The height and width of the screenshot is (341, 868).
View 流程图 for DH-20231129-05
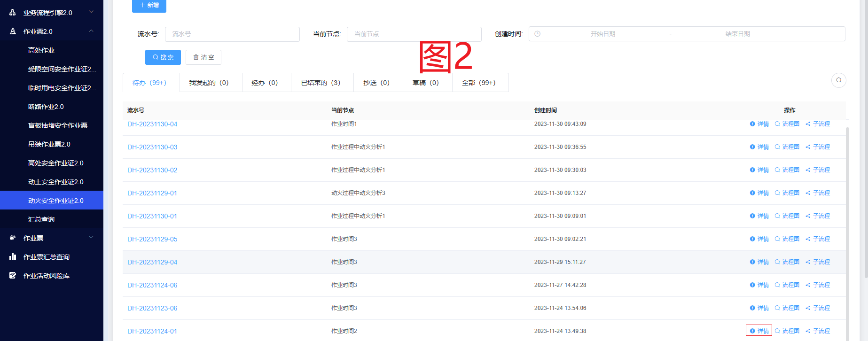click(787, 239)
